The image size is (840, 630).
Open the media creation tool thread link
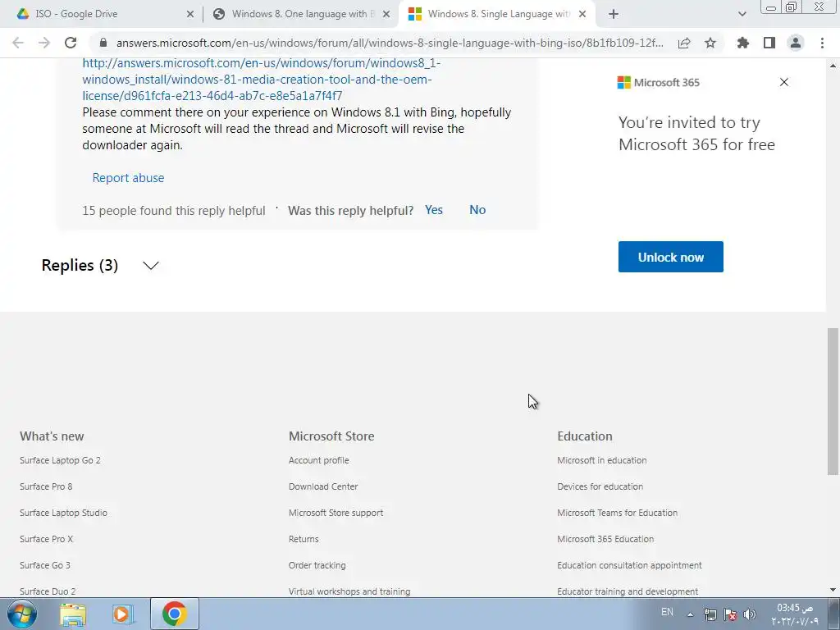coord(262,80)
